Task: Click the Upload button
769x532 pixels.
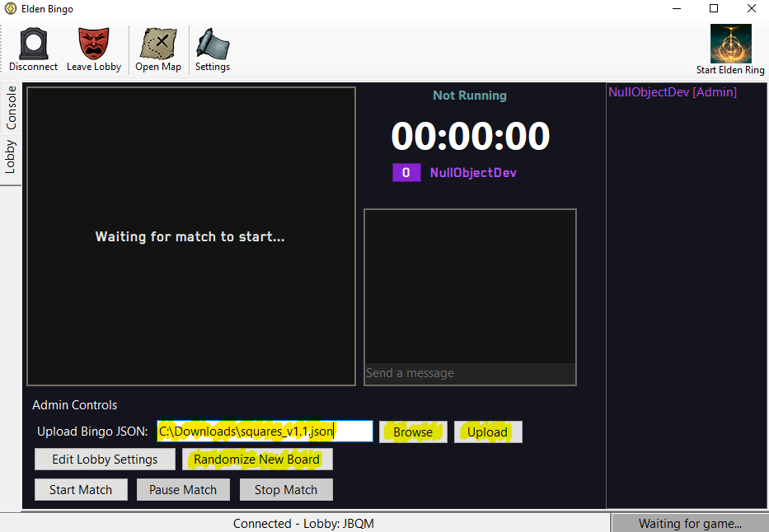Action: (487, 432)
